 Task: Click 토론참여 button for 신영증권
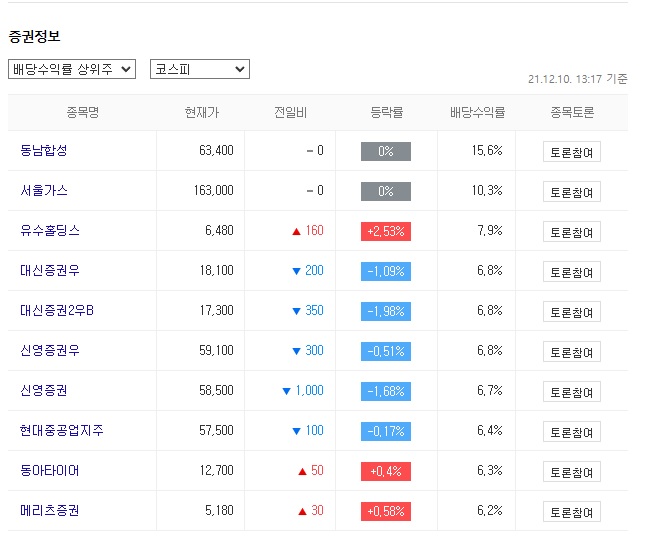(x=571, y=392)
